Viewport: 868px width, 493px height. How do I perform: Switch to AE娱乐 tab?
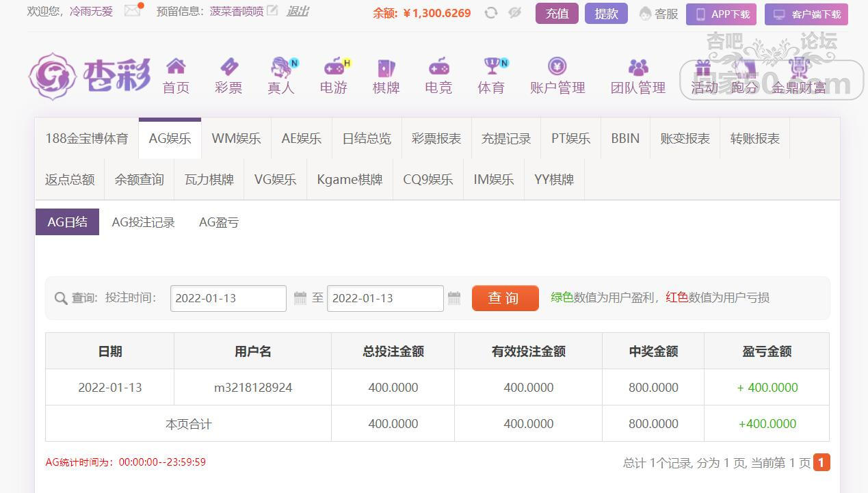pyautogui.click(x=302, y=138)
